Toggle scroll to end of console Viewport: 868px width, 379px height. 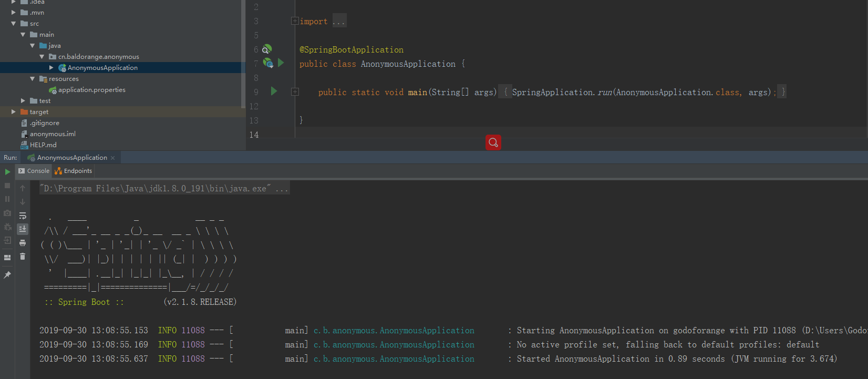point(23,229)
